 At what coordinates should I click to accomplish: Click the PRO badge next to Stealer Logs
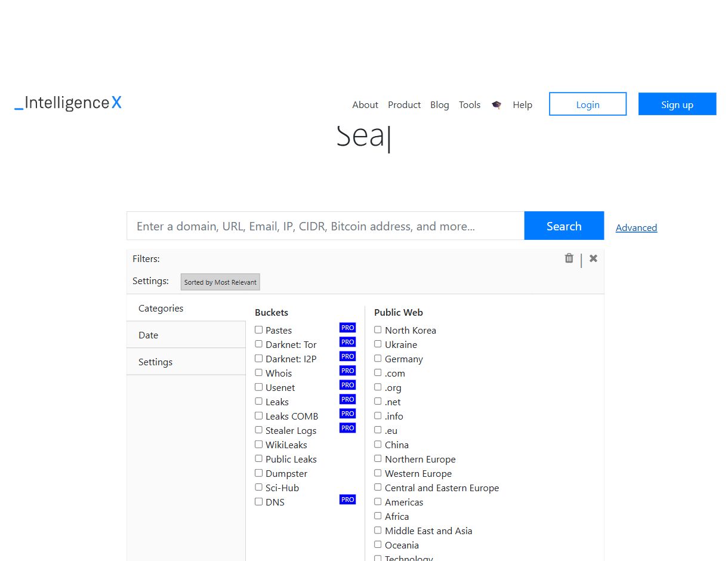coord(347,428)
